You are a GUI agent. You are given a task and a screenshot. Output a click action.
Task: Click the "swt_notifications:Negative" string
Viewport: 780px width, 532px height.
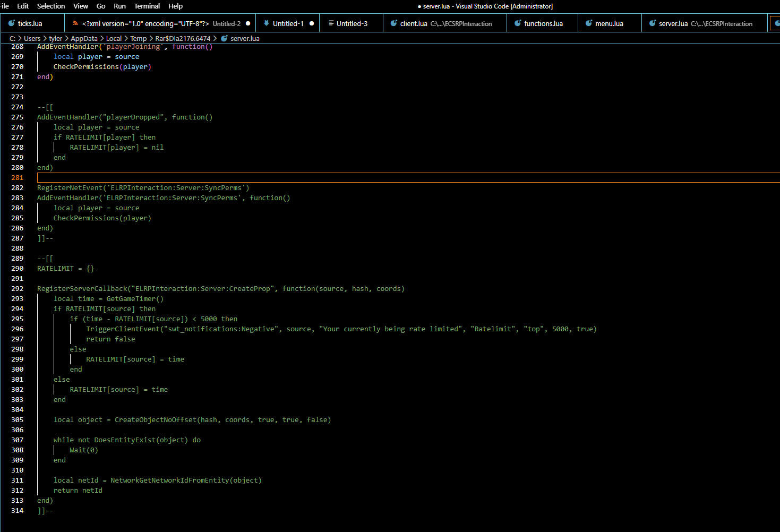(221, 329)
